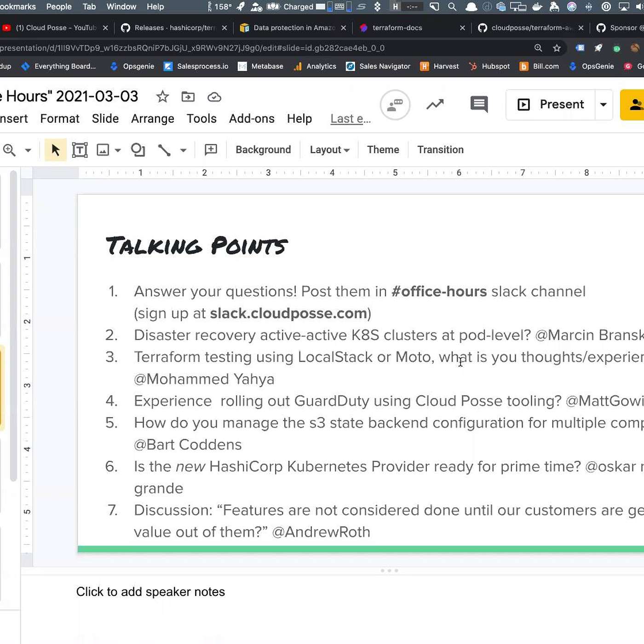Open comment history icon
The image size is (644, 644).
point(479,104)
